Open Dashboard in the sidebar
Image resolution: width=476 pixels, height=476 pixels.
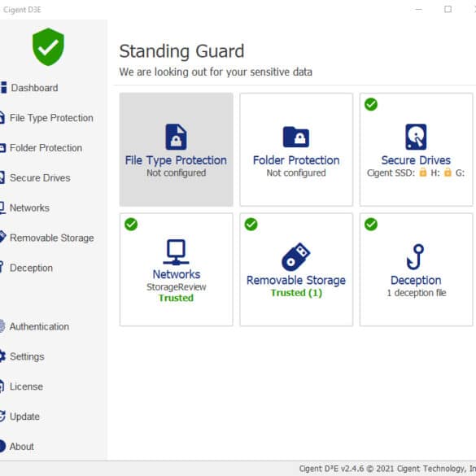coord(34,88)
